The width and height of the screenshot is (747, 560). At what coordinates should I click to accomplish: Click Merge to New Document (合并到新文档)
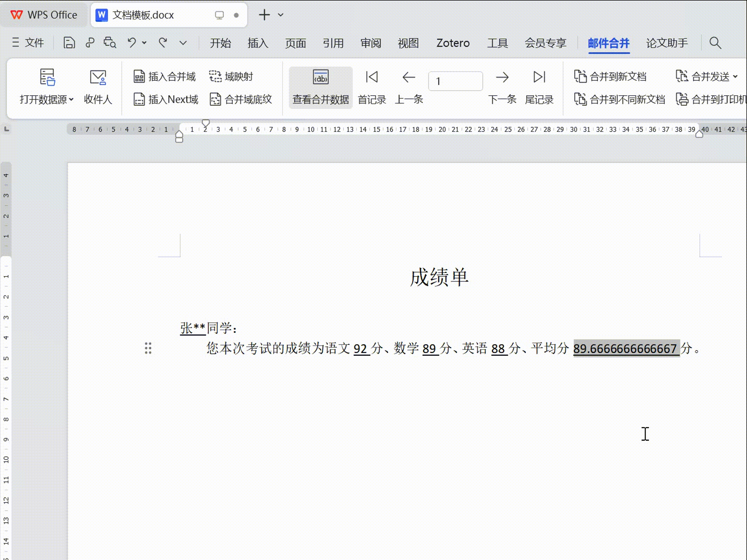click(x=610, y=77)
